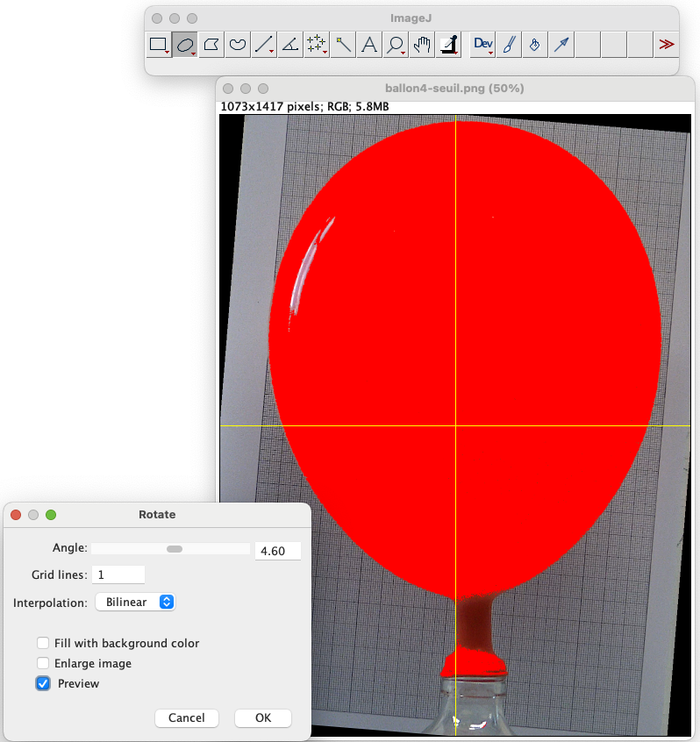Select the Multi-point tool
The width and height of the screenshot is (700, 742).
pyautogui.click(x=317, y=45)
